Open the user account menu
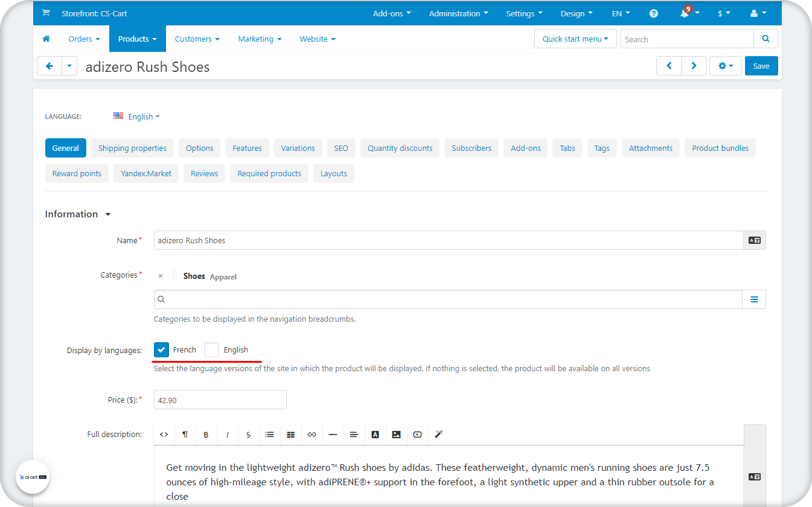Screen dimensions: 812x507 coord(758,13)
